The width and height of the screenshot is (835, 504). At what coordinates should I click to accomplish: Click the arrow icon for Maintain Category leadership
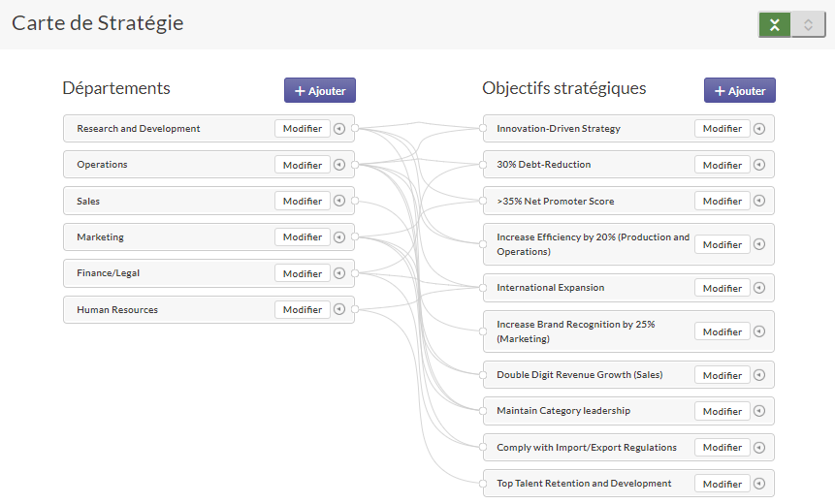(x=758, y=411)
